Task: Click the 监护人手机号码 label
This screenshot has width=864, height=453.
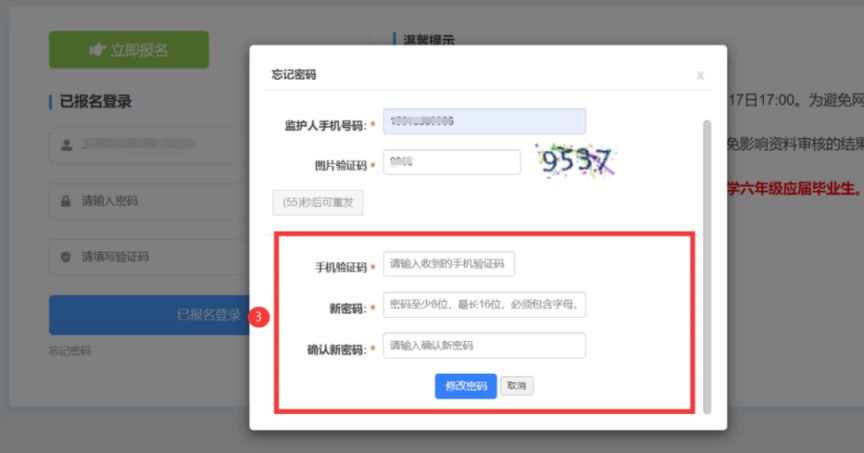Action: 325,126
